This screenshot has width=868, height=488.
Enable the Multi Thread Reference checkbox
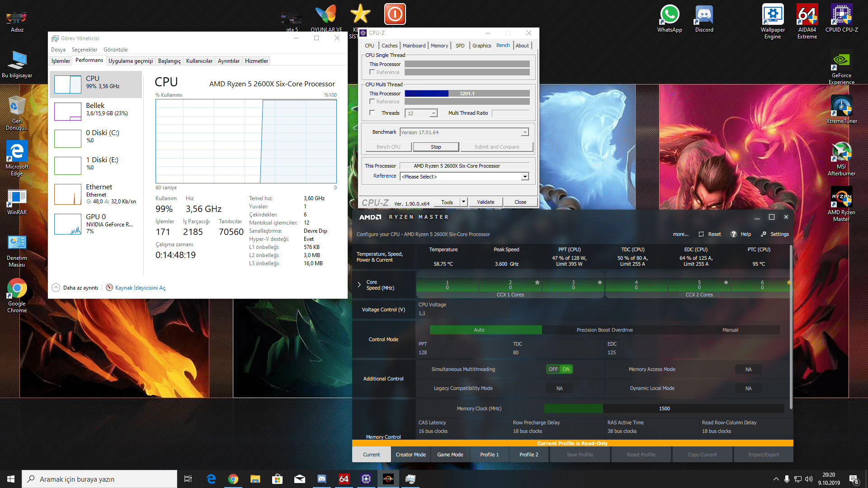tap(372, 102)
